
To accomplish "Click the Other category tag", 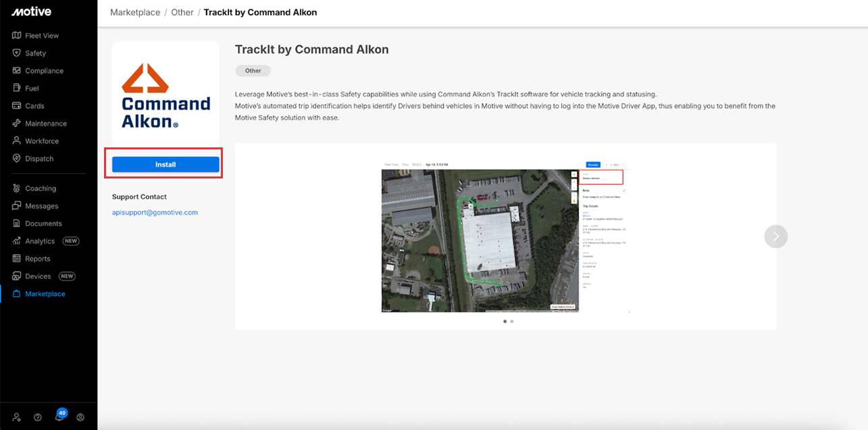I will coord(253,70).
